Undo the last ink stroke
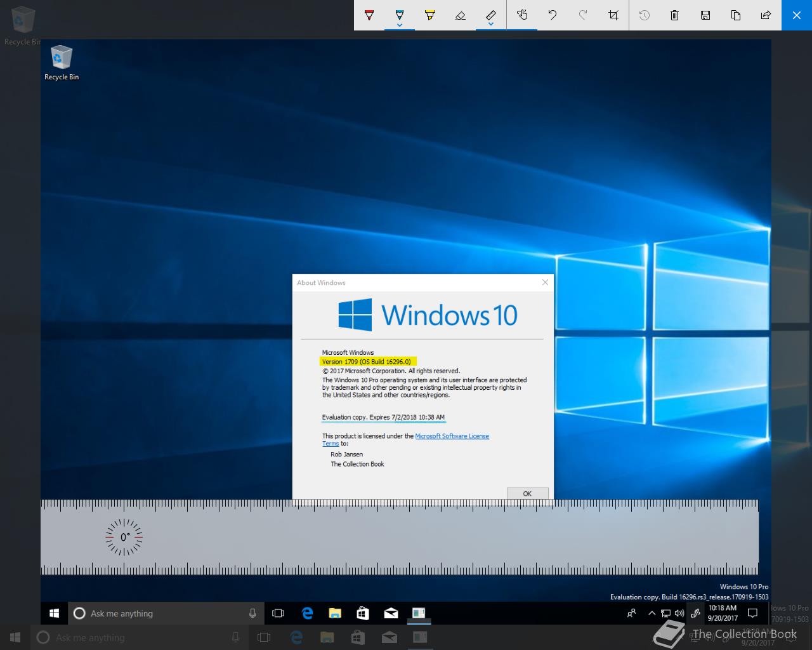The image size is (812, 650). 553,15
